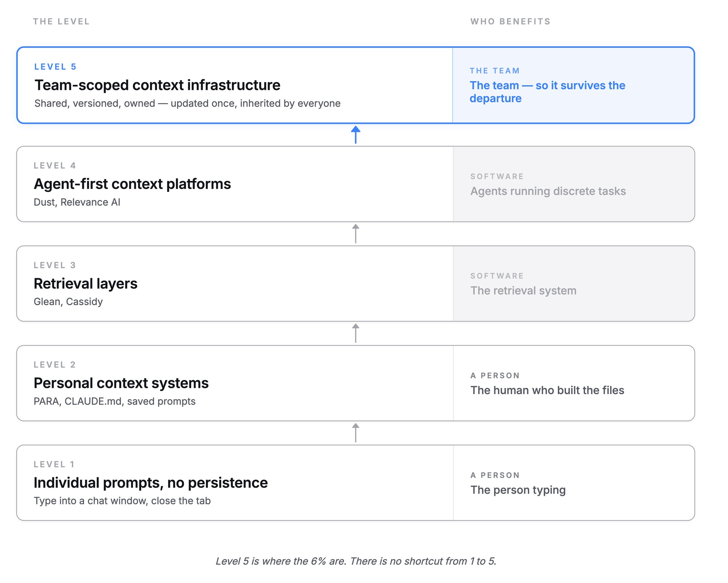728x583 pixels.
Task: Select 'The retrieval system' benefit text
Action: 523,291
